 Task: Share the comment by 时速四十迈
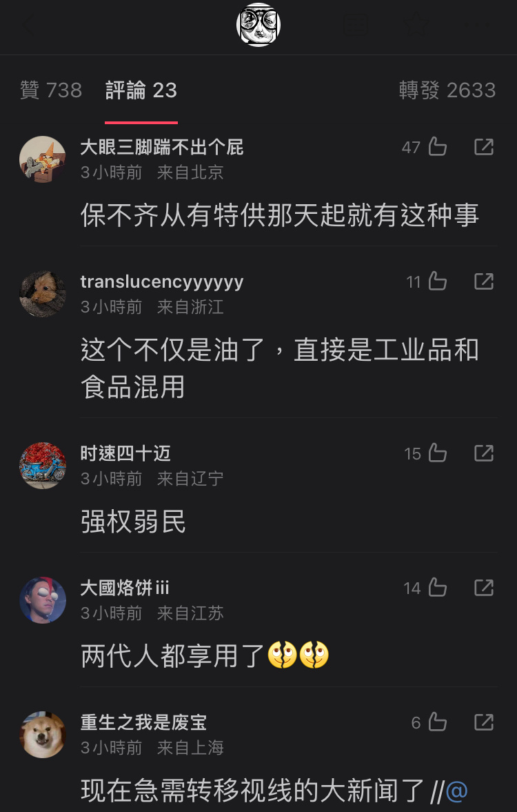(x=484, y=453)
